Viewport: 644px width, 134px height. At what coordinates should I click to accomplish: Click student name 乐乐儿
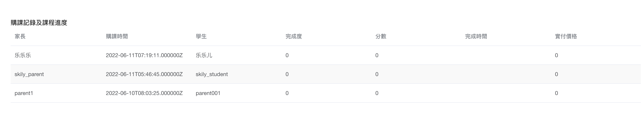pyautogui.click(x=204, y=55)
